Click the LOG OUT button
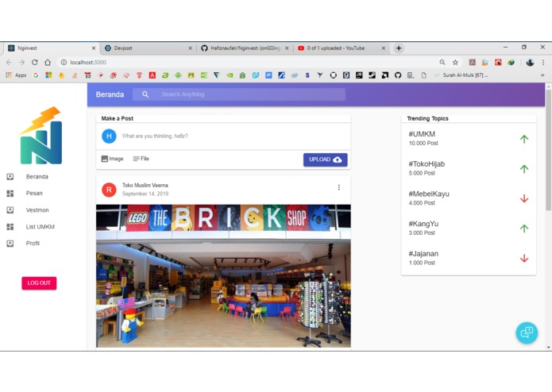The image size is (552, 392). pos(39,283)
